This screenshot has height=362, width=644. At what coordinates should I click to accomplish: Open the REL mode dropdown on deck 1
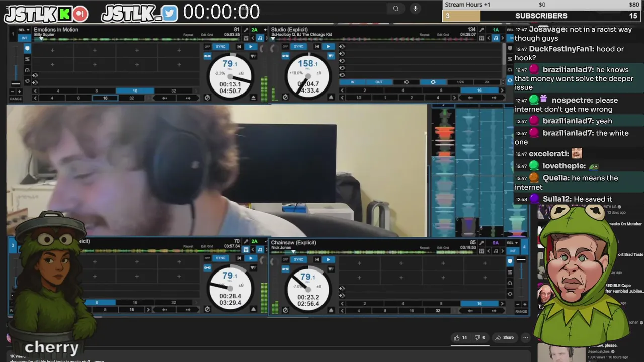click(23, 30)
